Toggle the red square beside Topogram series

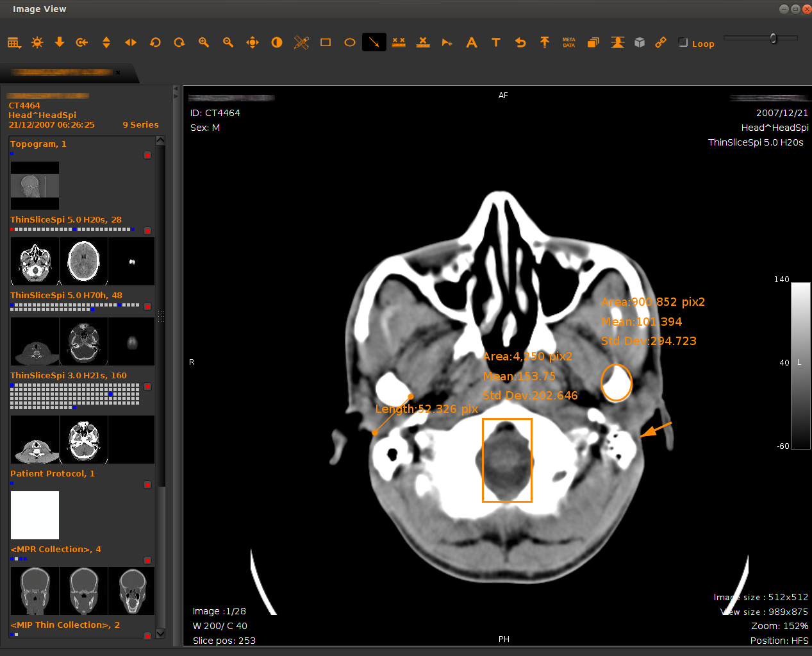tap(147, 155)
